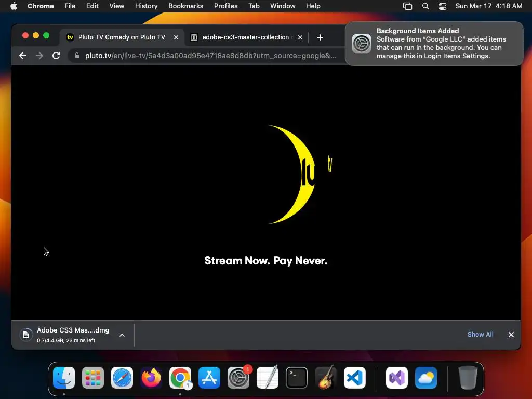Screen dimensions: 532x399
Task: Click the browser forward arrow
Action: coord(39,56)
